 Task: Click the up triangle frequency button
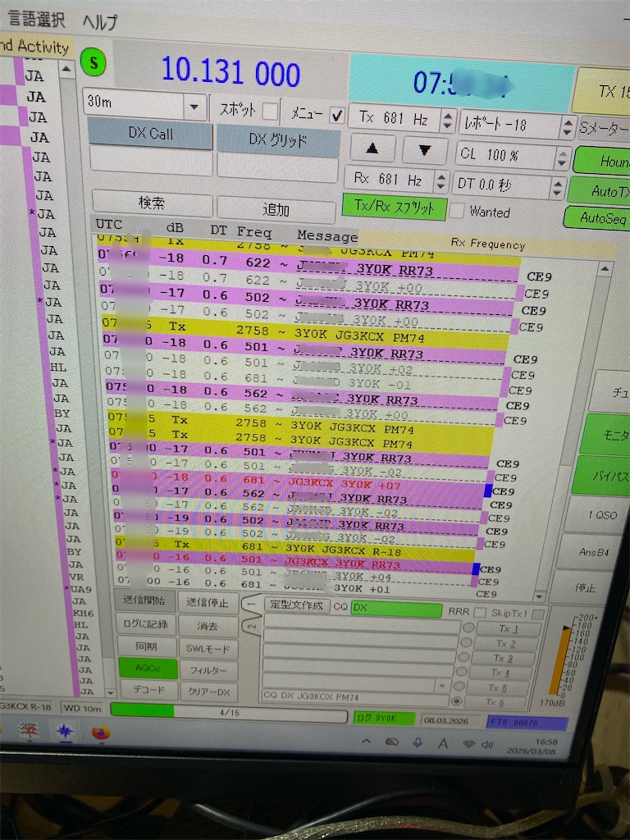click(372, 149)
